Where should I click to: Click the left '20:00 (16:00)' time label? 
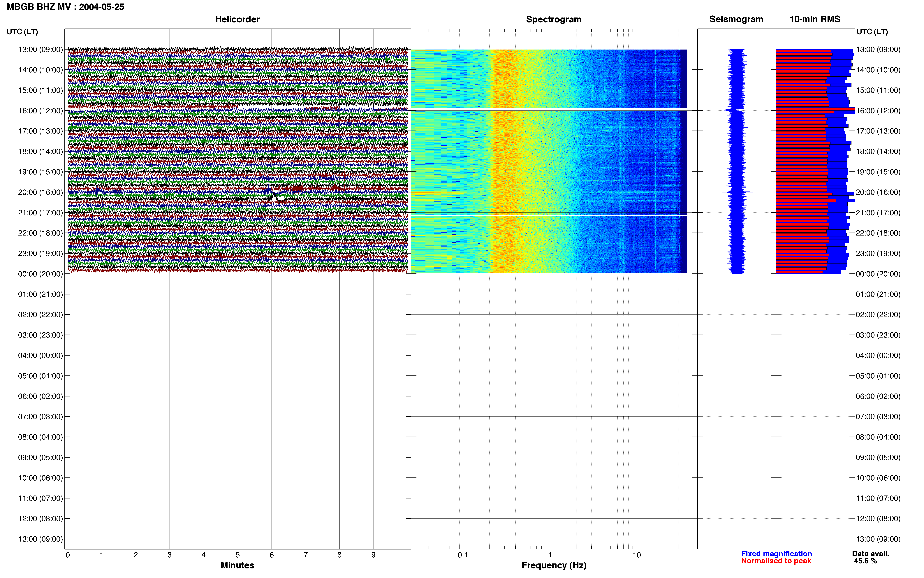coord(41,192)
